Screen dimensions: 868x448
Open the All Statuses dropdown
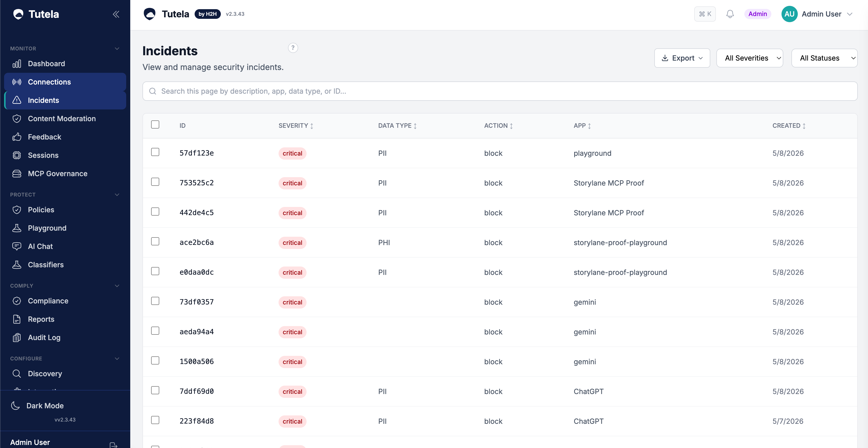824,58
